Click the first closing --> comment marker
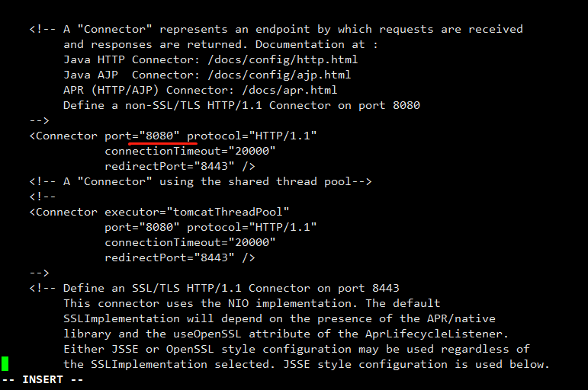The width and height of the screenshot is (588, 390). [x=40, y=120]
